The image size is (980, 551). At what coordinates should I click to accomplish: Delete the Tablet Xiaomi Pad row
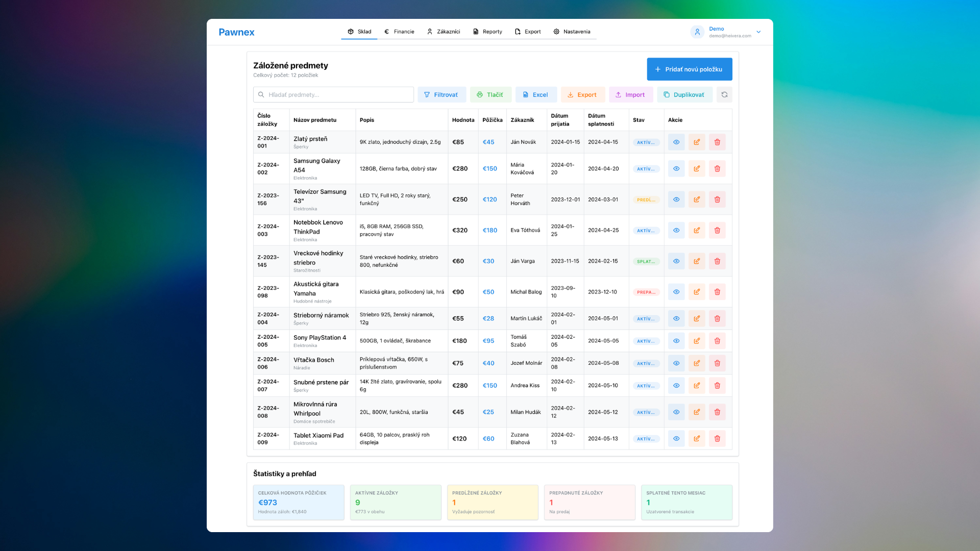(717, 439)
